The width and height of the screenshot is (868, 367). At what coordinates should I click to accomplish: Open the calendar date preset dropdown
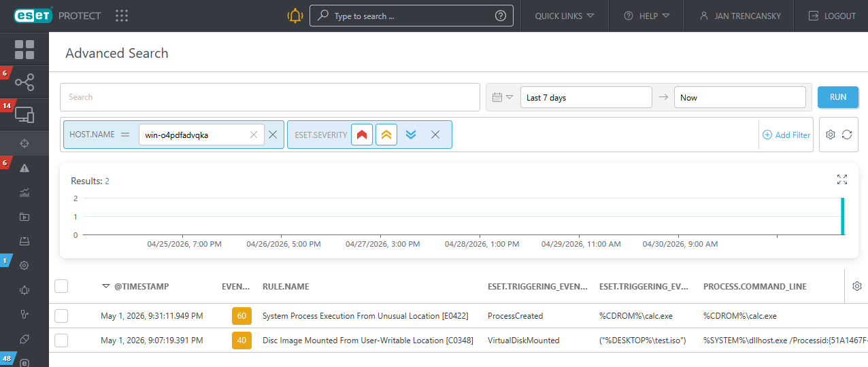[502, 97]
